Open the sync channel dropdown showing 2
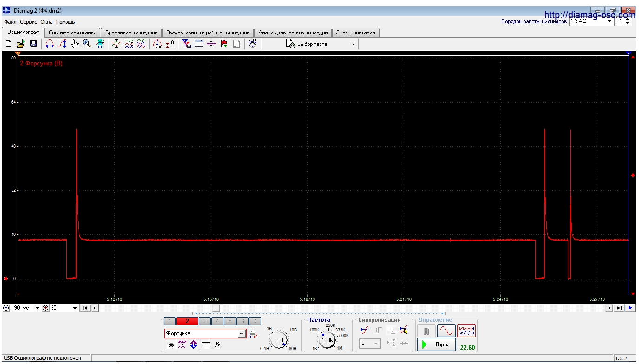 click(370, 344)
